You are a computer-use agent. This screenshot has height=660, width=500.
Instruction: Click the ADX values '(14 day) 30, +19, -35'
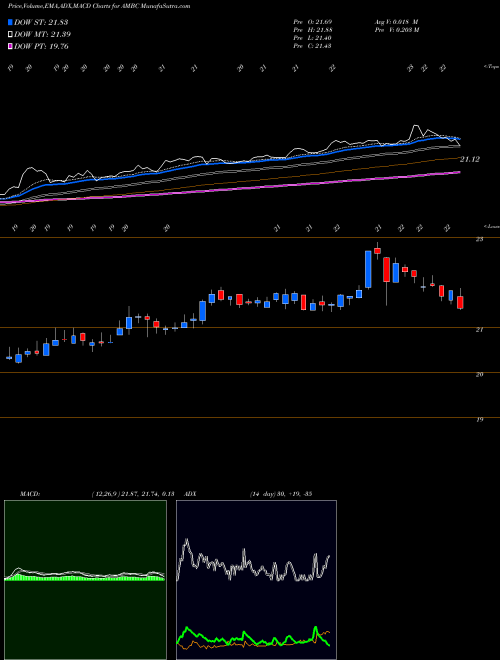coord(281,494)
